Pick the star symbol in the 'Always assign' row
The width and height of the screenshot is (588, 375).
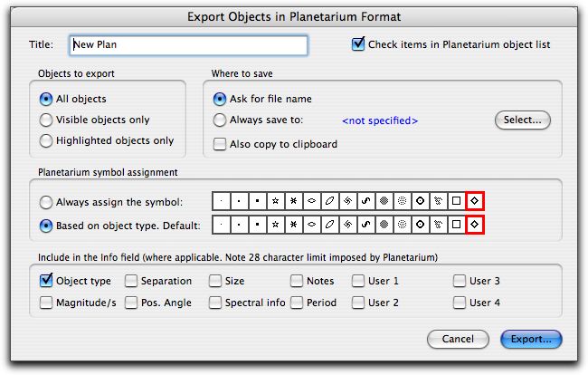point(276,201)
